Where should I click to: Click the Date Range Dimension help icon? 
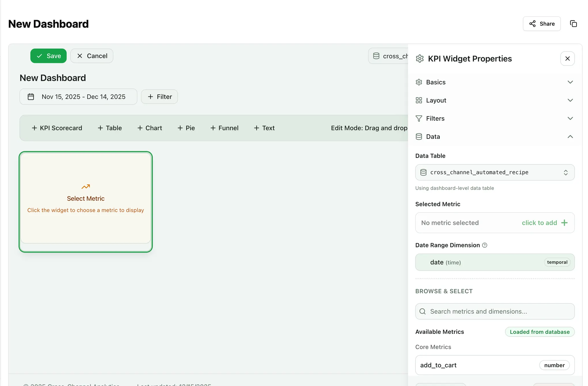pyautogui.click(x=485, y=245)
